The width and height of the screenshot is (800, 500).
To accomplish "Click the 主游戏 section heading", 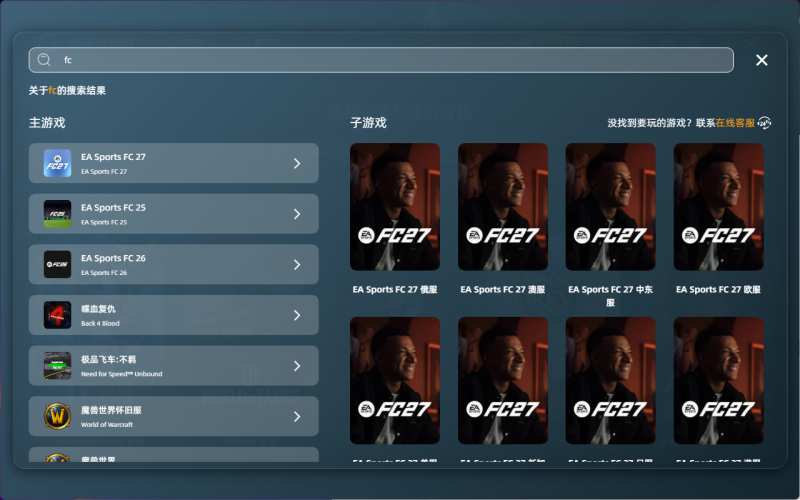I will (47, 122).
